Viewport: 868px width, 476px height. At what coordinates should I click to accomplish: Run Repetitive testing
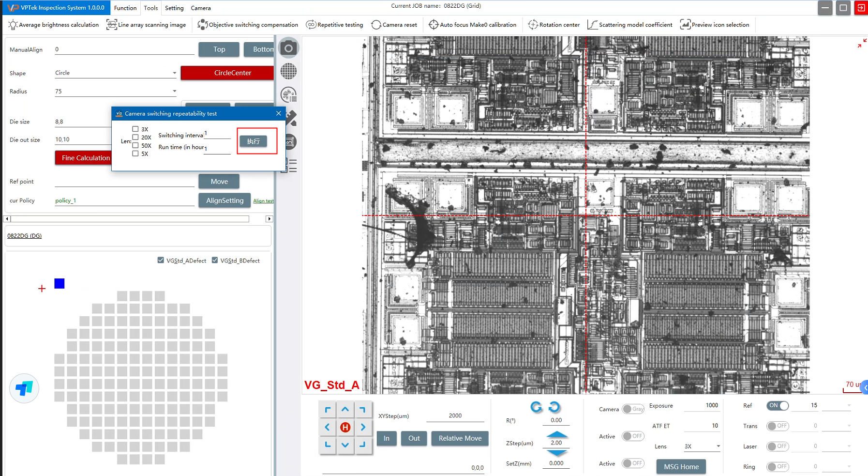click(x=334, y=25)
